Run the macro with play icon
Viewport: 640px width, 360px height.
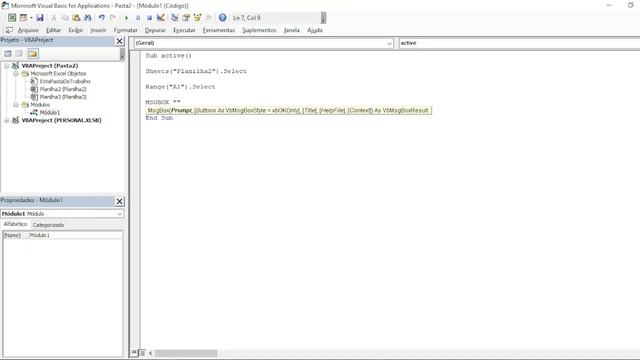pyautogui.click(x=127, y=18)
